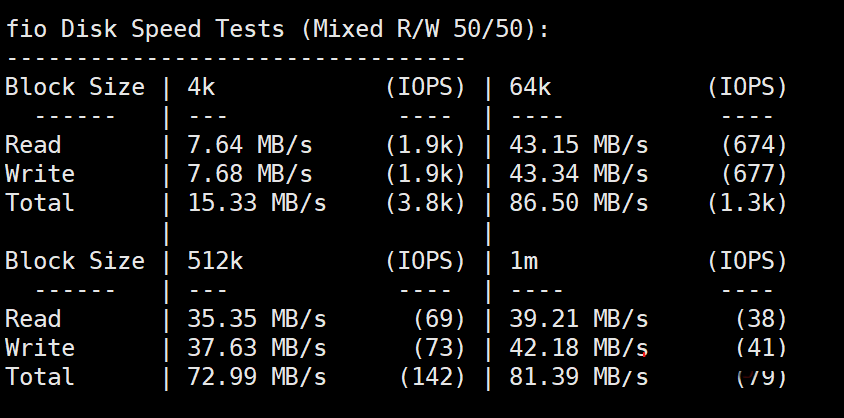Select the (674) IOPS value
This screenshot has width=844, height=418.
point(754,145)
